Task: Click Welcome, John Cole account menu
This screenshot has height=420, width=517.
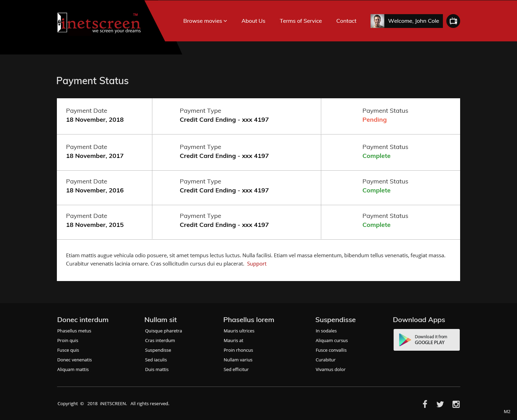Action: pyautogui.click(x=414, y=21)
